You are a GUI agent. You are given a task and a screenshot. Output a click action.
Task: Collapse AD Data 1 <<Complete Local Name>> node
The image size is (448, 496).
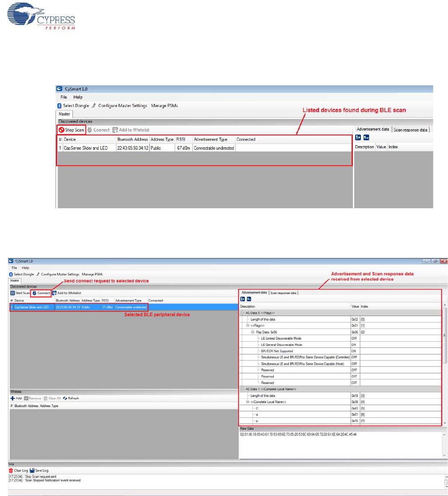point(242,389)
